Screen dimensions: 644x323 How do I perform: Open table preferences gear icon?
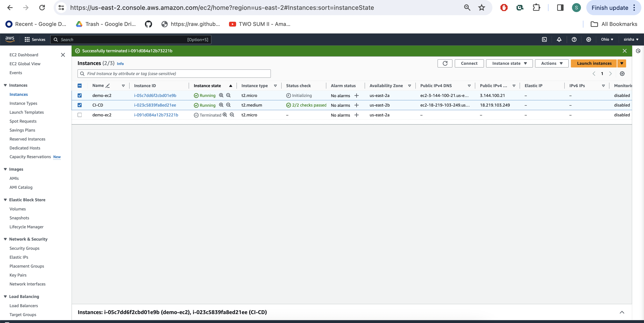coord(622,74)
